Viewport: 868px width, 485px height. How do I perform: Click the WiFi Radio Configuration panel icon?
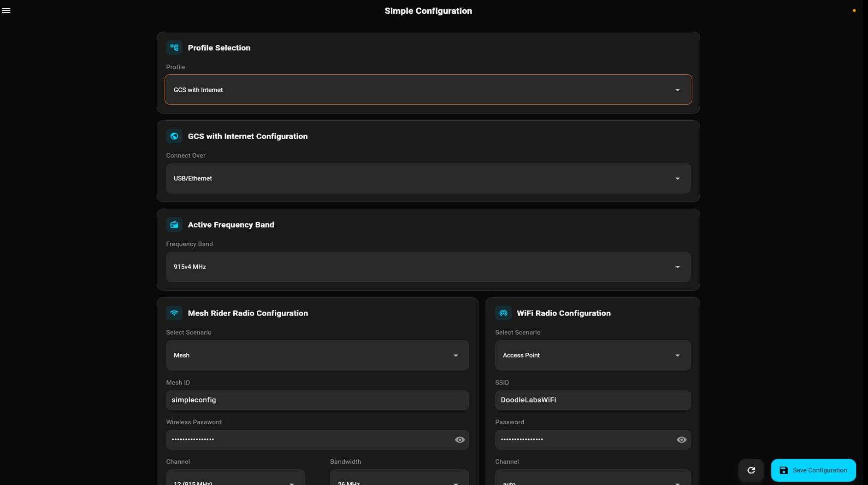503,313
